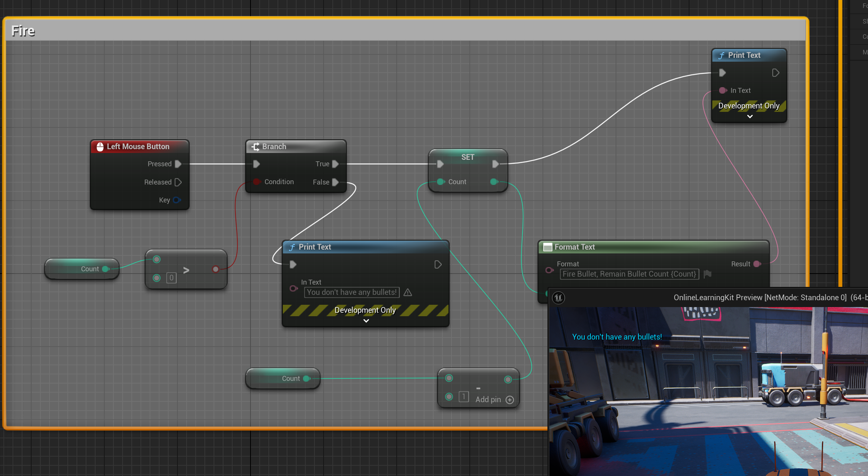Click the Branch False output pin
Image resolution: width=868 pixels, height=476 pixels.
(x=335, y=182)
